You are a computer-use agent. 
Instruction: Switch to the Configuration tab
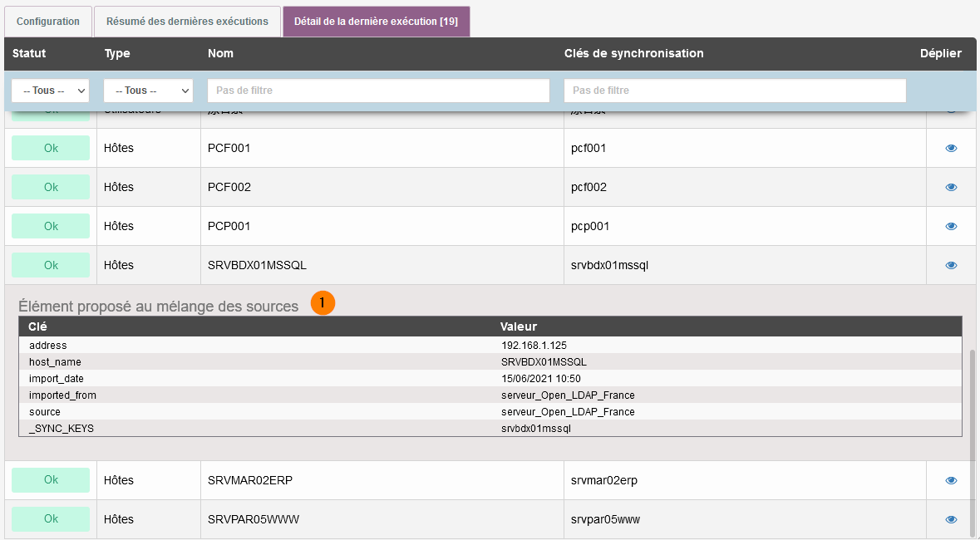click(x=48, y=22)
